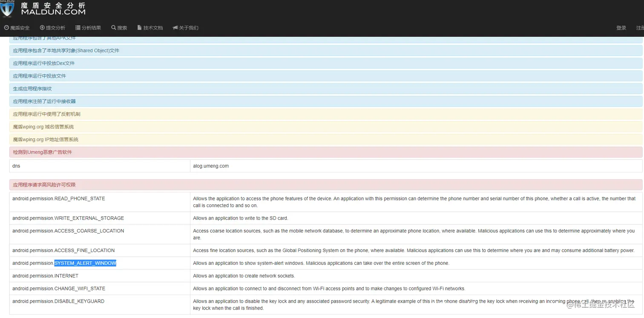Click the 登录 login link
The height and width of the screenshot is (318, 644).
tap(621, 28)
